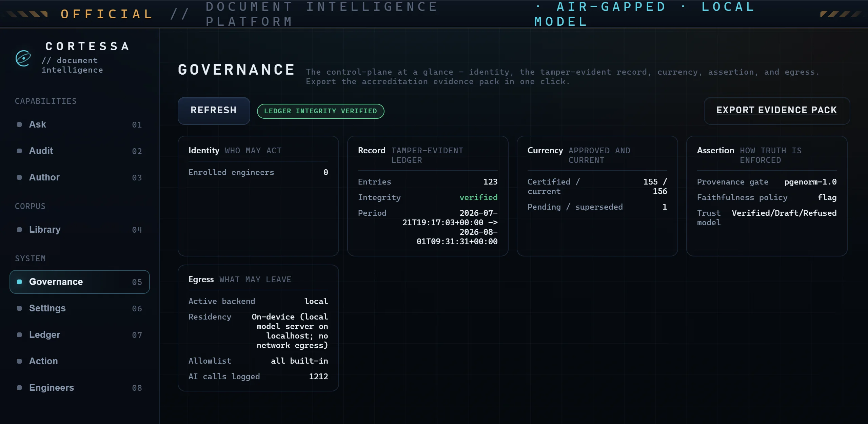Click the Residency on-device description

[x=290, y=331]
